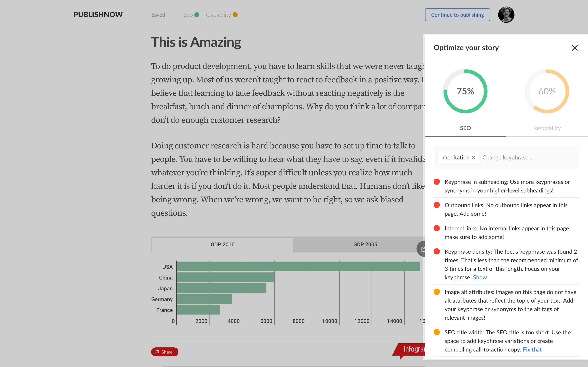Click the green SEO status dot
588x367 pixels.
(197, 15)
